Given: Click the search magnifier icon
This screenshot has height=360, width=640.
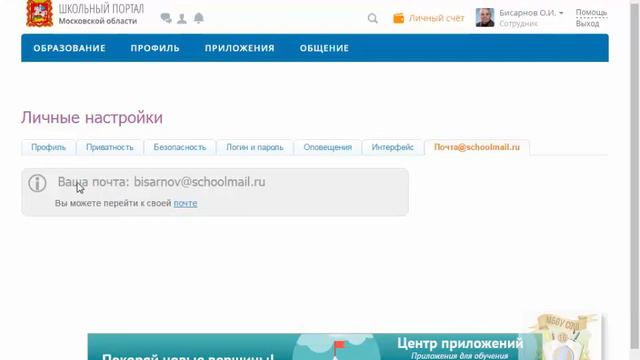Looking at the screenshot, I should [x=372, y=18].
